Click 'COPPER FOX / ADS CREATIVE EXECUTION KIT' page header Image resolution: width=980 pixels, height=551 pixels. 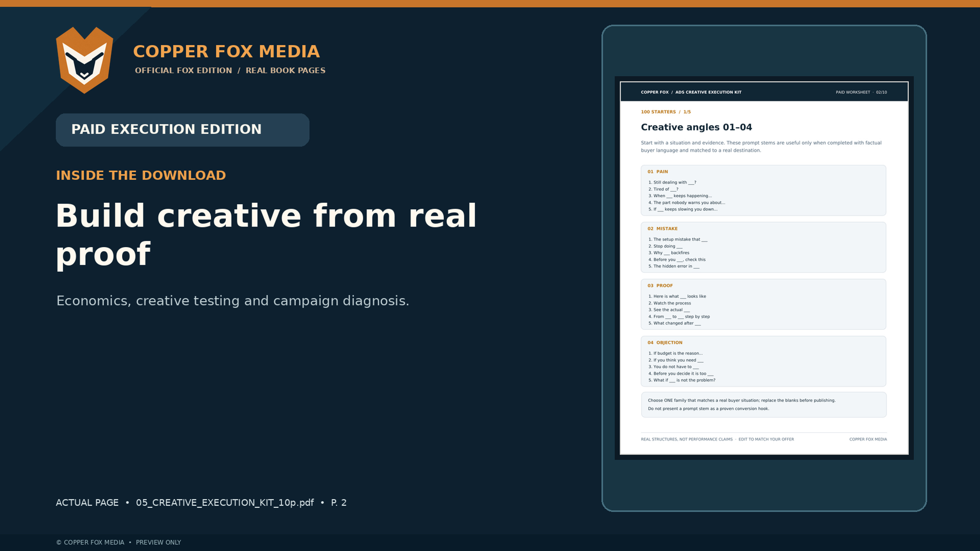pos(691,92)
